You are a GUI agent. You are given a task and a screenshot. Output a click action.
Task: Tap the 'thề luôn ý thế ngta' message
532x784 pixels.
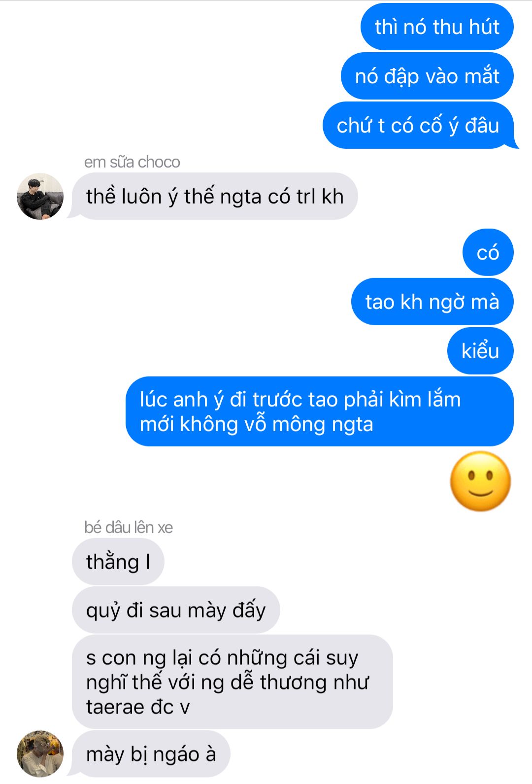(x=215, y=196)
